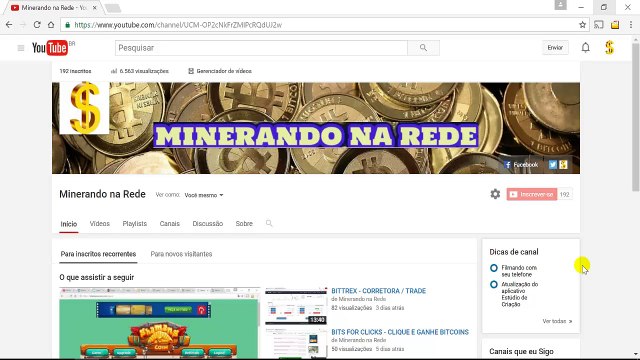Open the 192 inscritos link

tap(76, 71)
